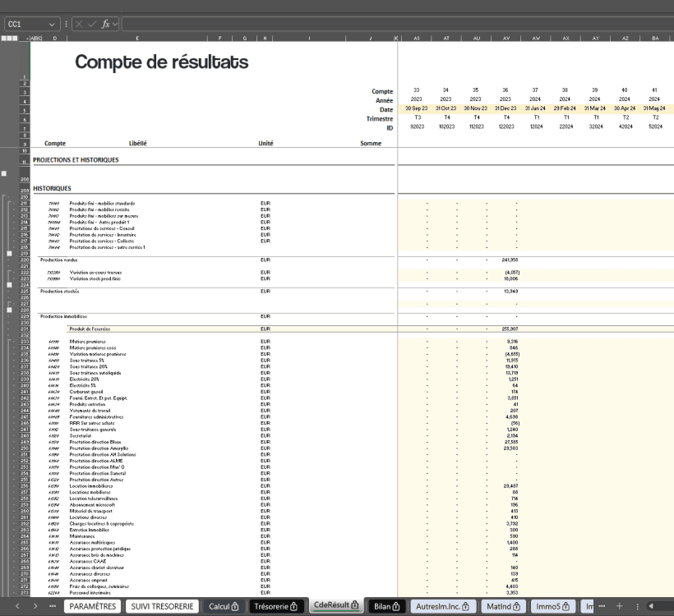Open the SUIVI TRESORERIE sheet tab
This screenshot has height=616, width=674.
point(163,606)
